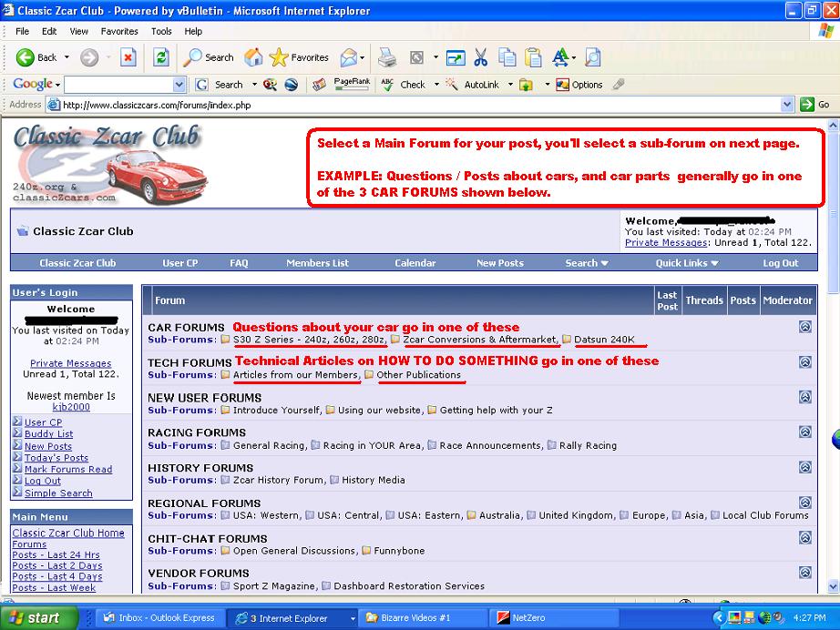Click the Google toolbar G Search button
The height and width of the screenshot is (630, 840).
tap(219, 85)
